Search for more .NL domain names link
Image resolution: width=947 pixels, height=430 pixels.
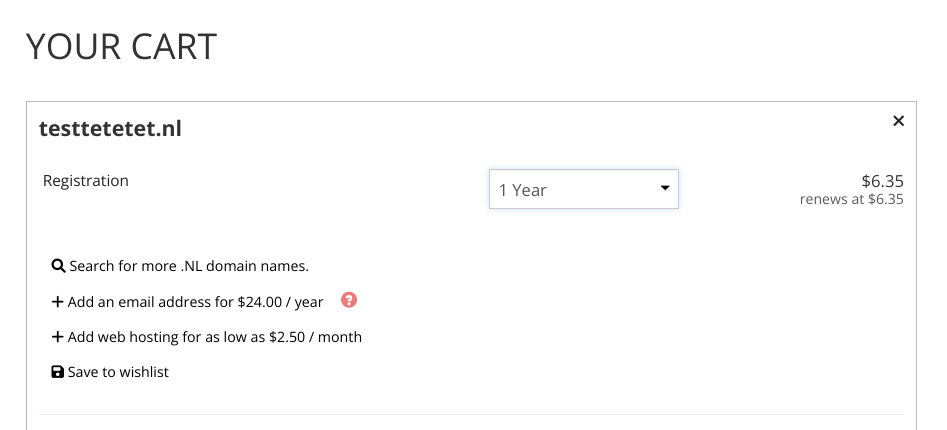(x=189, y=266)
